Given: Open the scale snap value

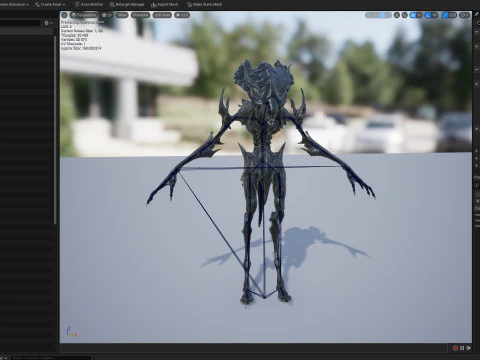Looking at the screenshot, I should (453, 15).
